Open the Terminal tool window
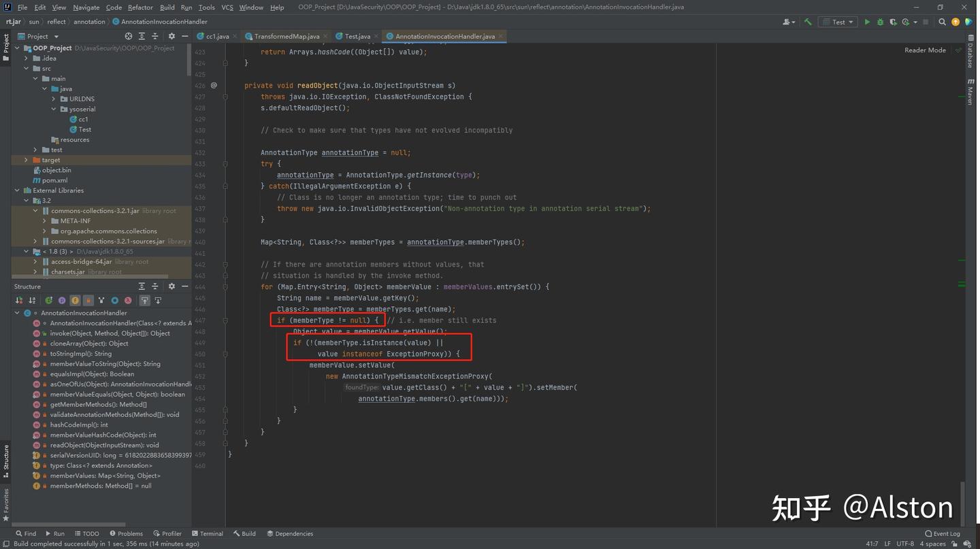Screen dimensions: 980x549 (208, 534)
